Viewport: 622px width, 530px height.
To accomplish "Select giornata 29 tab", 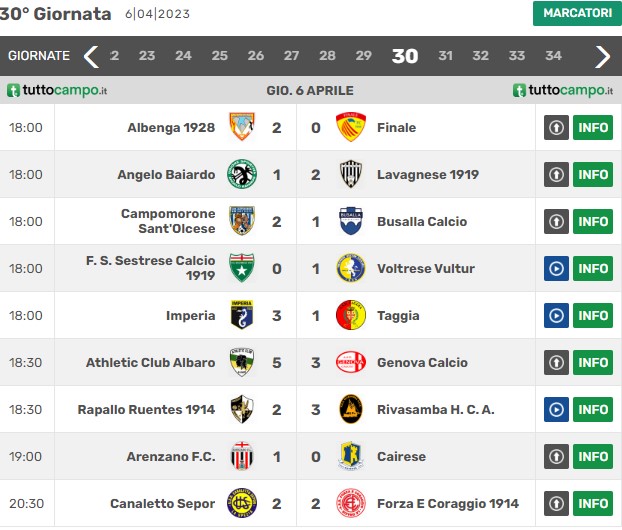I will [x=363, y=56].
